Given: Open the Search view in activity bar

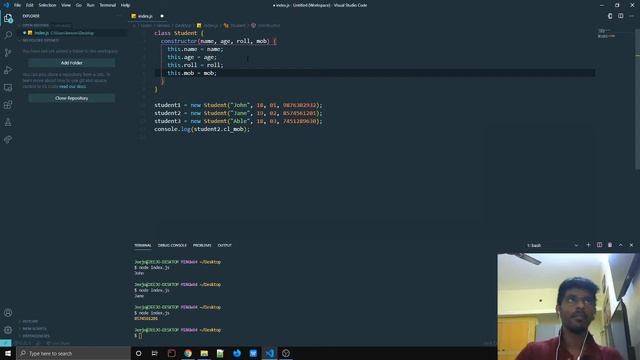Looking at the screenshot, I should pos(8,35).
